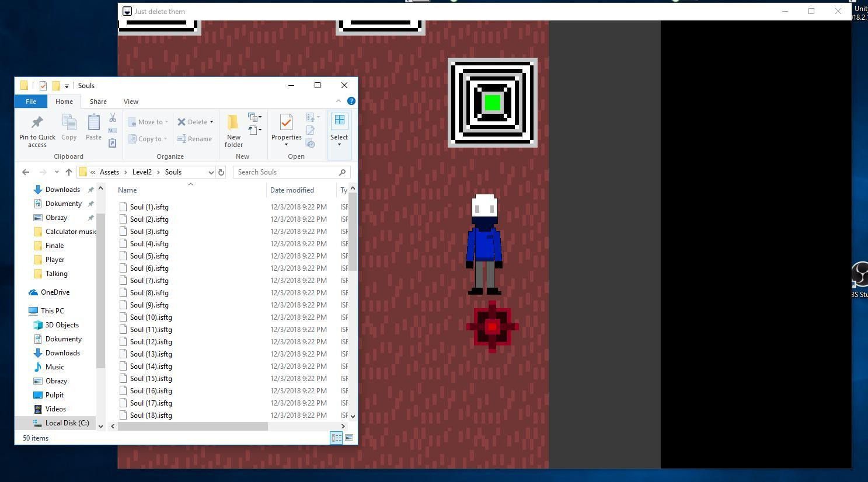Click the Properties checkmark icon in the ribbon
The image size is (868, 482).
(x=286, y=122)
